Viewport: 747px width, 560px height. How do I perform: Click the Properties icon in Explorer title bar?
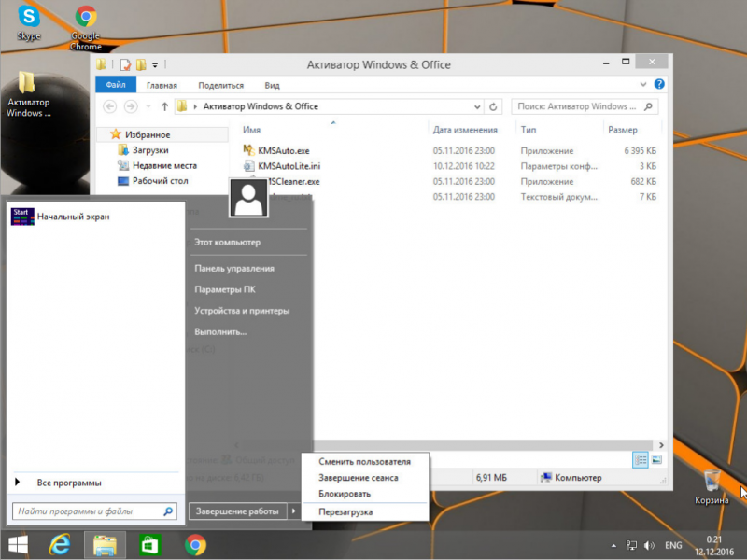click(x=125, y=64)
